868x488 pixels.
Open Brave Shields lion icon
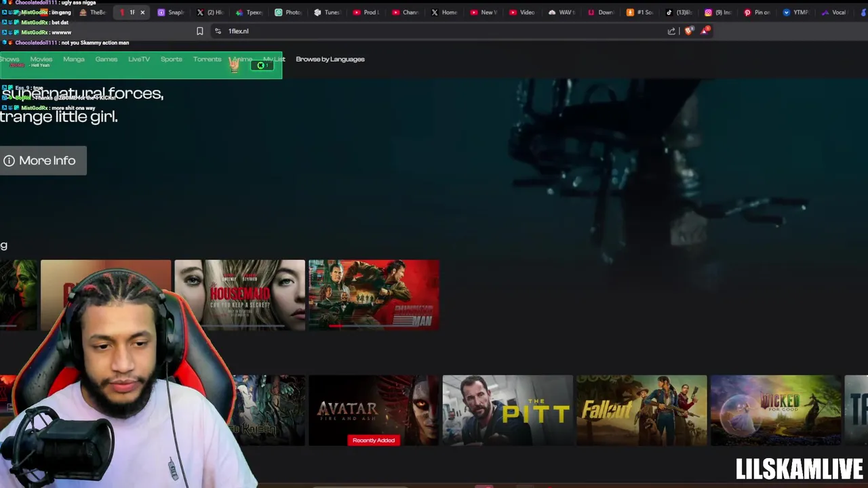(x=689, y=31)
